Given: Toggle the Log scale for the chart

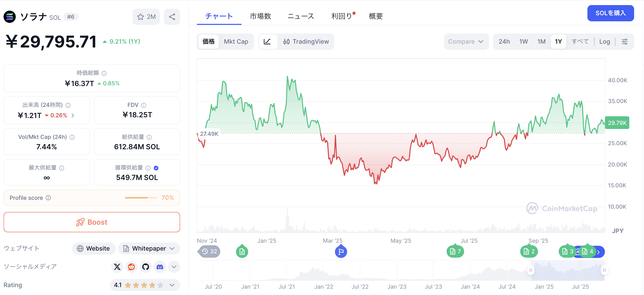Looking at the screenshot, I should (x=605, y=41).
